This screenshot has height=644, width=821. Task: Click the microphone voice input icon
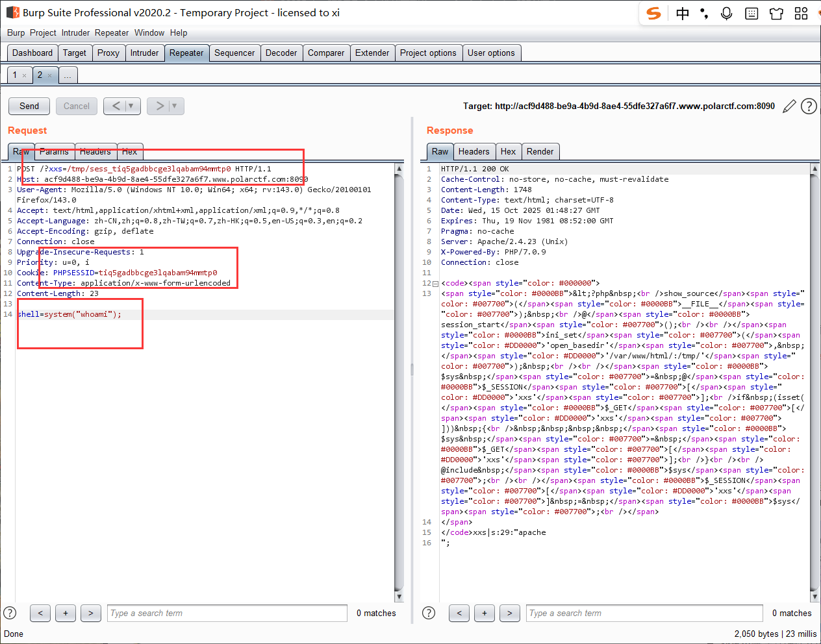coord(727,14)
